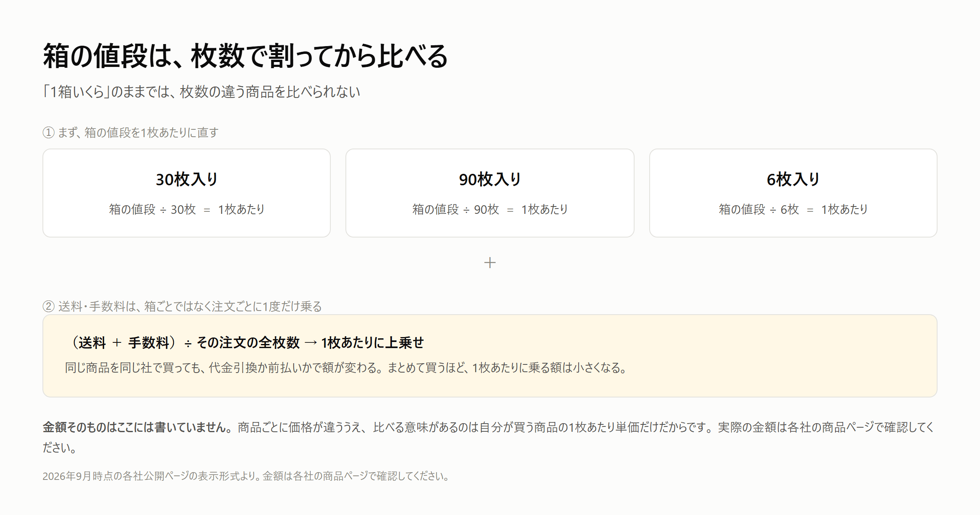Click the heading 箱の値段は、枚数で割ってから比べる
980x515 pixels.
coord(245,56)
